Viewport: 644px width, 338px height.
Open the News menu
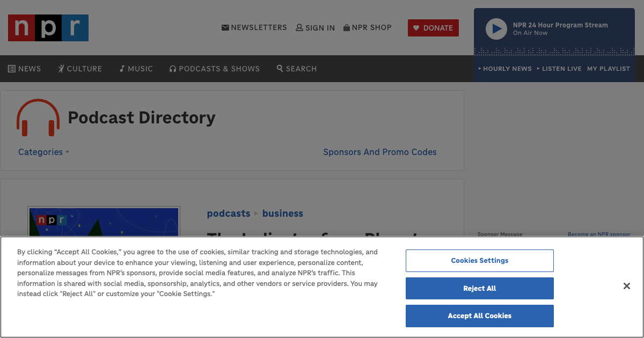(25, 69)
